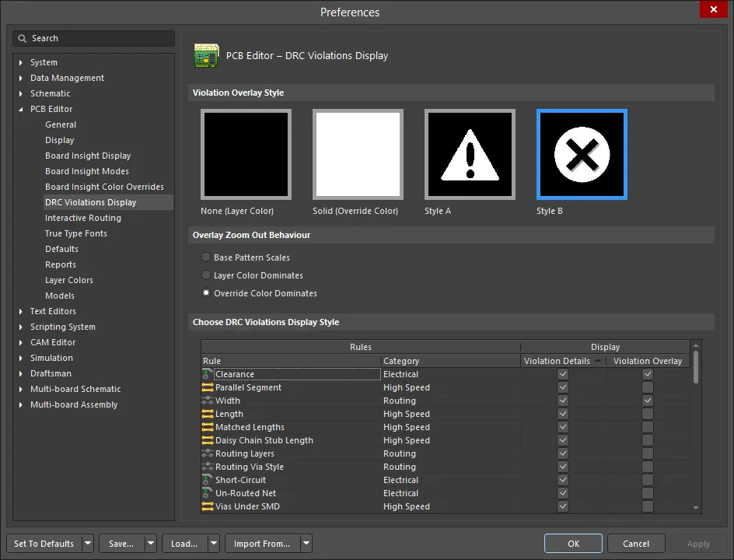734x560 pixels.
Task: Click the Un-Routed Net rule icon
Action: coord(206,493)
